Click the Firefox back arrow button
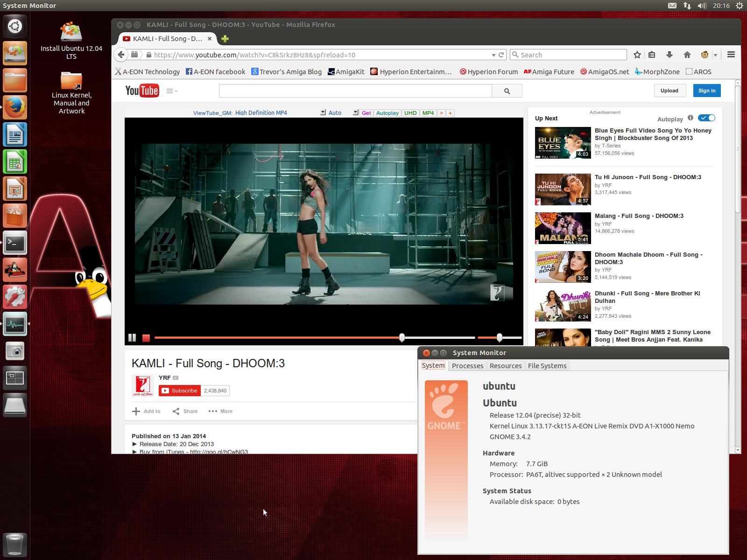 point(121,55)
